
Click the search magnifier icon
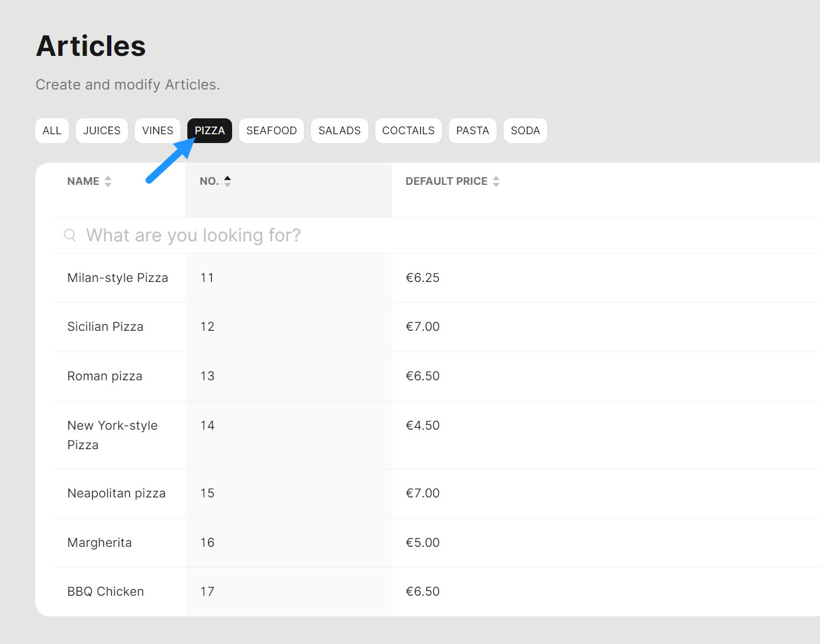pyautogui.click(x=70, y=235)
